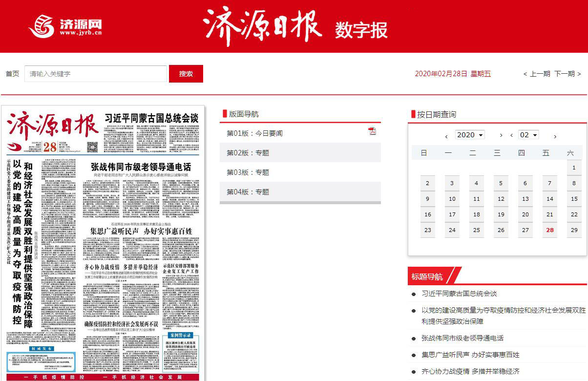The width and height of the screenshot is (588, 381).
Task: Go to next month in calendar
Action: pyautogui.click(x=555, y=136)
